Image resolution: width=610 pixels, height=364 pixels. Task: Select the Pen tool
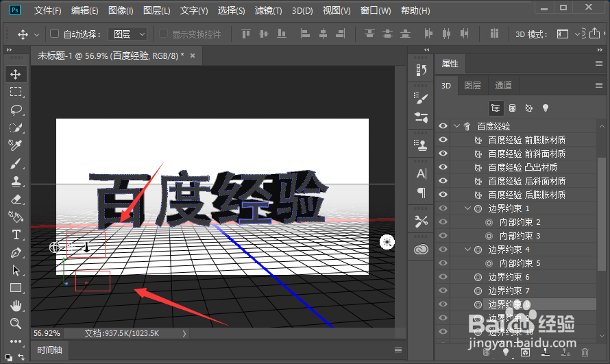[16, 252]
